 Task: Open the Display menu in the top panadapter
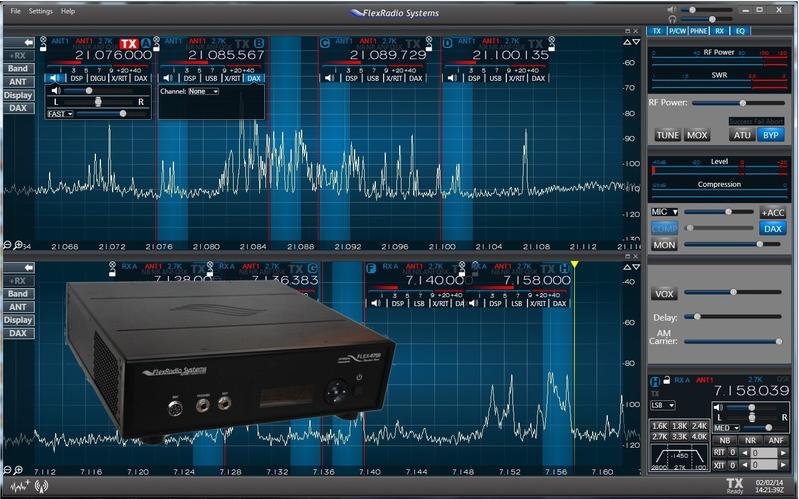(x=18, y=95)
